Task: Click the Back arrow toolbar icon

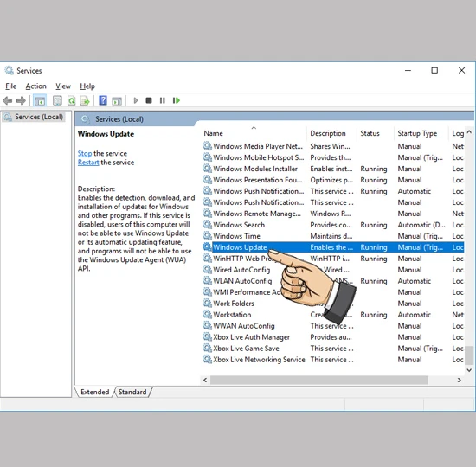Action: point(7,100)
